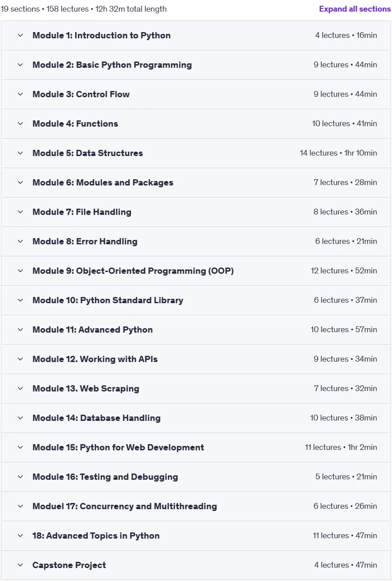The image size is (392, 581).
Task: Click the Expand all sections link
Action: [355, 9]
